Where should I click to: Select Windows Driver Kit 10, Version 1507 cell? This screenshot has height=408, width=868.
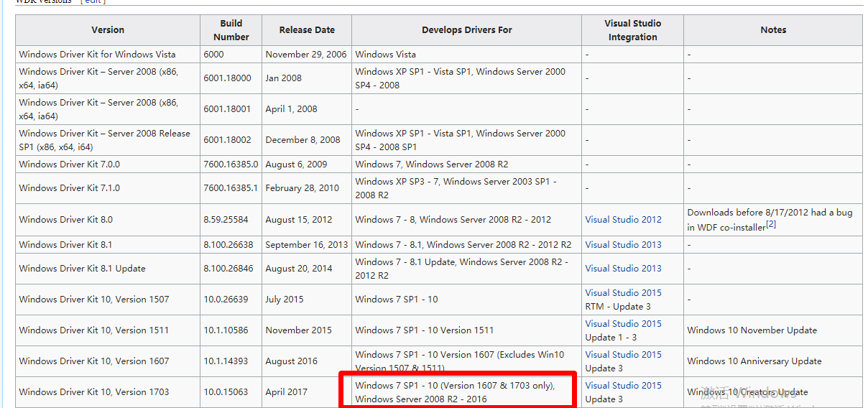pos(108,300)
